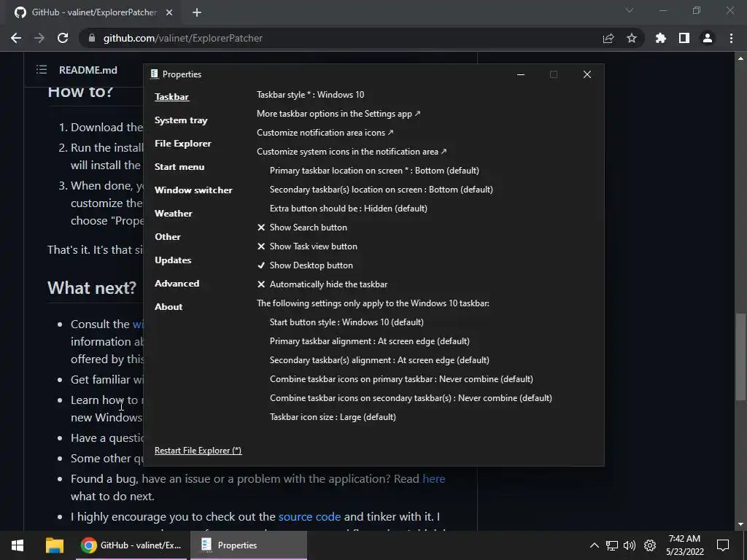Change Secondary taskbar(s) alignment setting
Viewport: 747px width, 560px height.
coord(379,360)
